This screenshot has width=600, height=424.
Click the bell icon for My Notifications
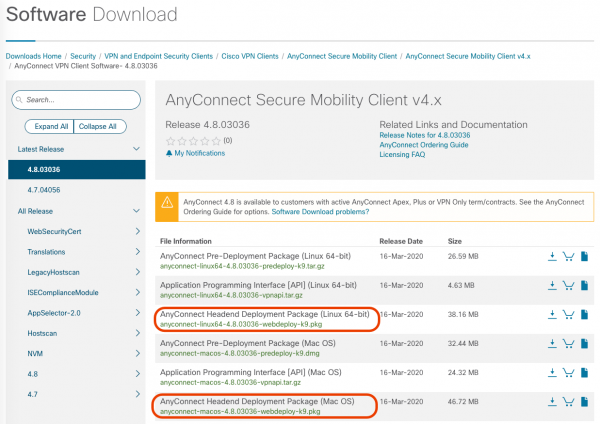pyautogui.click(x=168, y=153)
